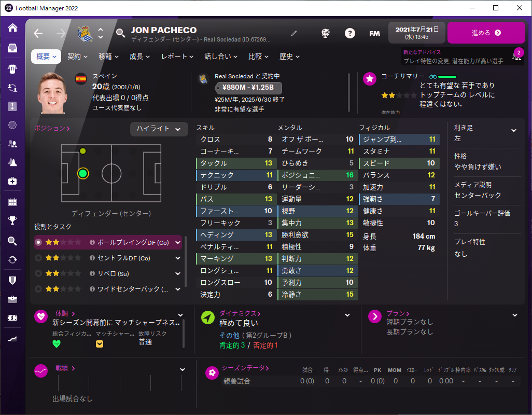Image resolution: width=532 pixels, height=415 pixels.
Task: Open the Club Vision briefcase sidebar icon
Action: [x=12, y=299]
